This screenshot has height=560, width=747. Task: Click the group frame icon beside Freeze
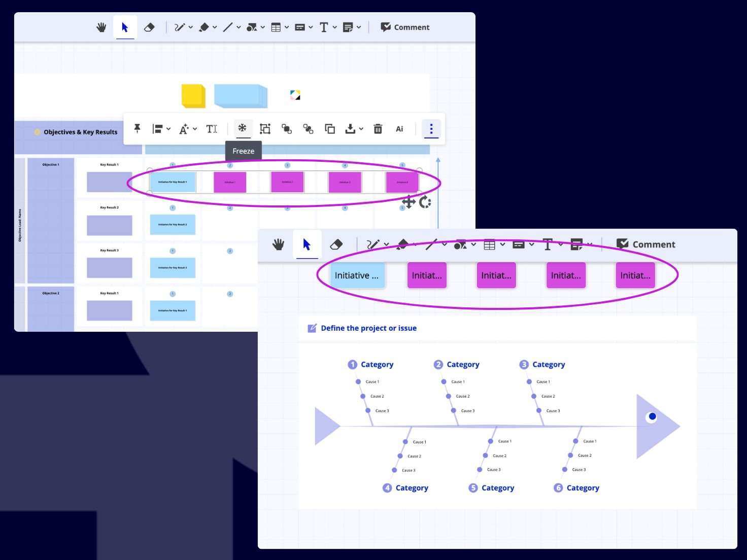pos(265,129)
